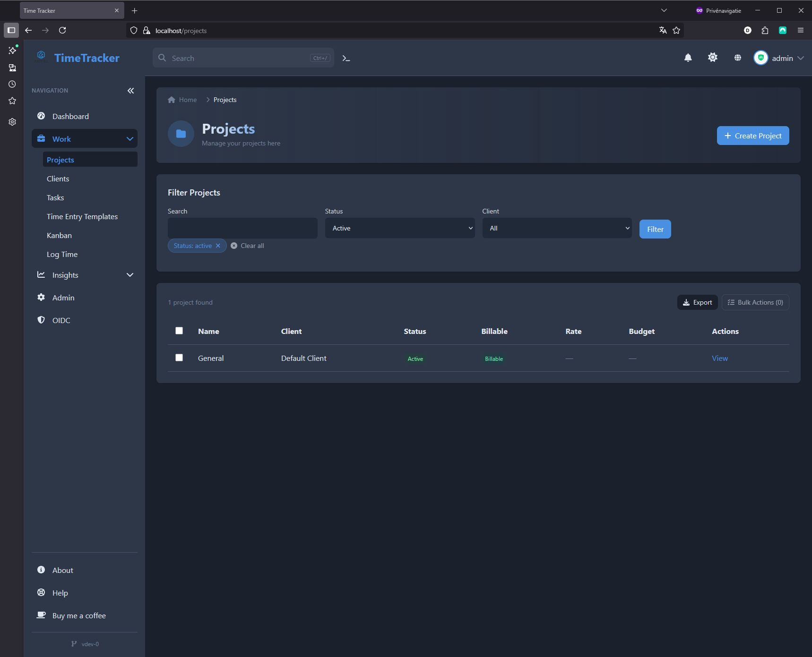Open the command palette terminal icon

pyautogui.click(x=346, y=58)
